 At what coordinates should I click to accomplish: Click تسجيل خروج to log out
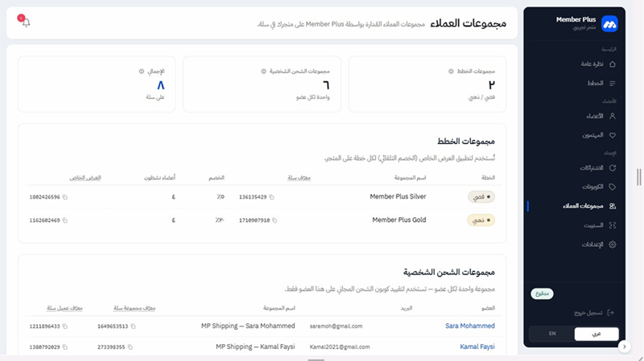point(594,313)
